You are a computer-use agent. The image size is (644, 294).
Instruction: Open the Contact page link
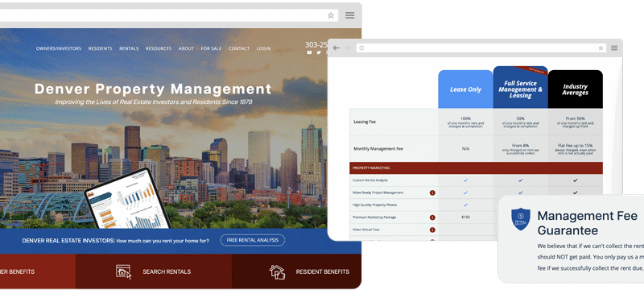(239, 48)
